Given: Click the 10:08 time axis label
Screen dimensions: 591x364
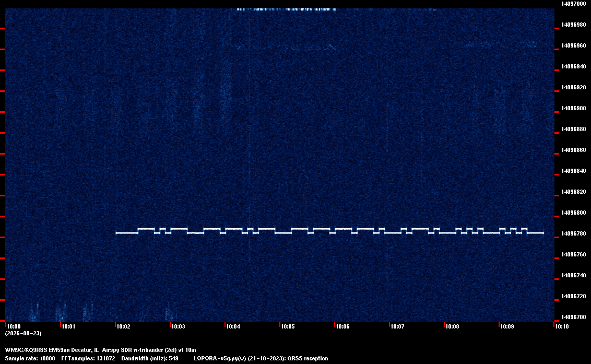Looking at the screenshot, I should click(x=453, y=326).
